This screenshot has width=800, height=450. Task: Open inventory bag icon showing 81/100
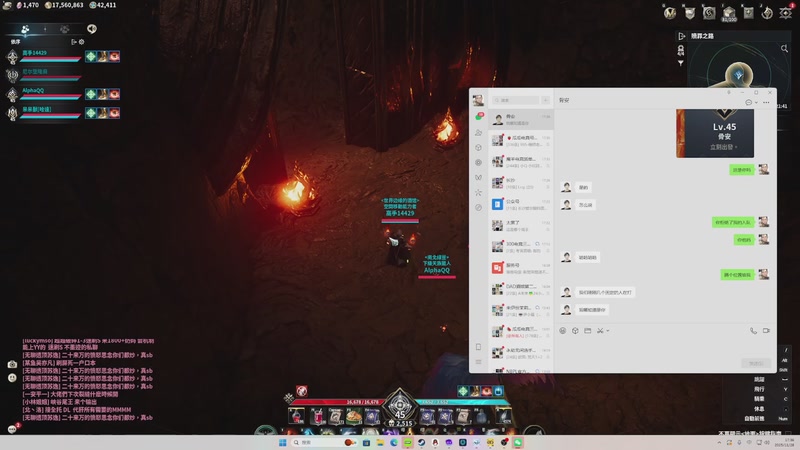pyautogui.click(x=729, y=14)
